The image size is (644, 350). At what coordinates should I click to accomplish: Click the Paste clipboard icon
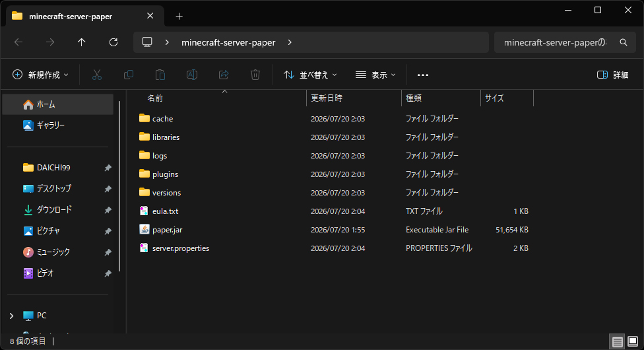pos(160,75)
